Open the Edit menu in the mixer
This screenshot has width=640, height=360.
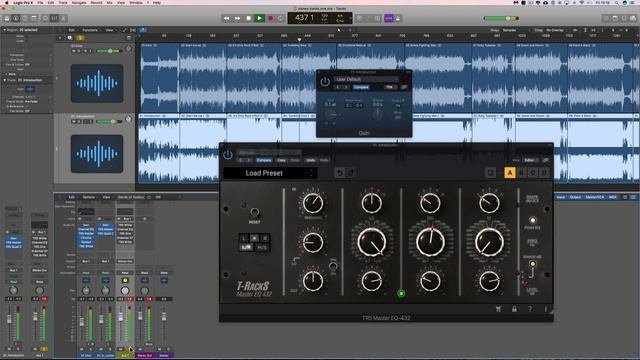click(71, 197)
